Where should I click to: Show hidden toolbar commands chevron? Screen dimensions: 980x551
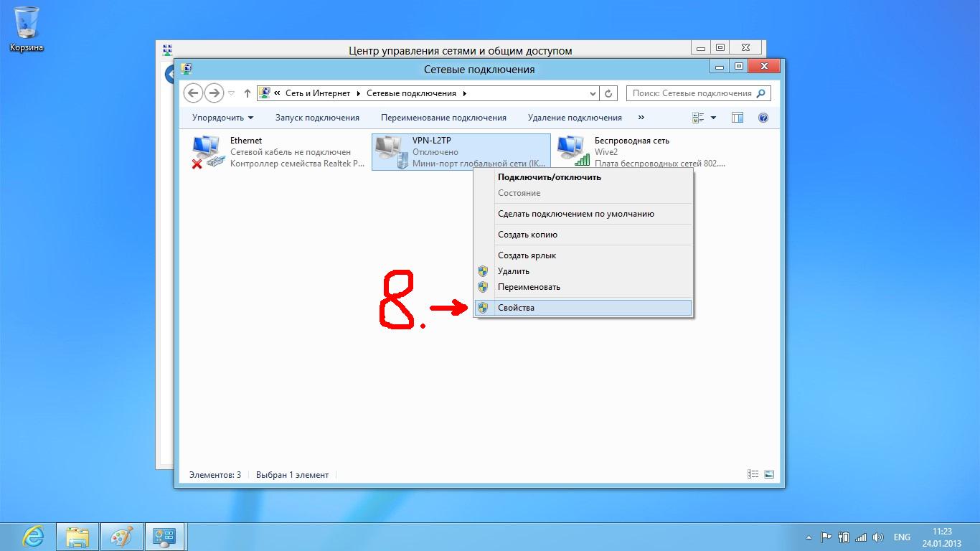pos(641,118)
